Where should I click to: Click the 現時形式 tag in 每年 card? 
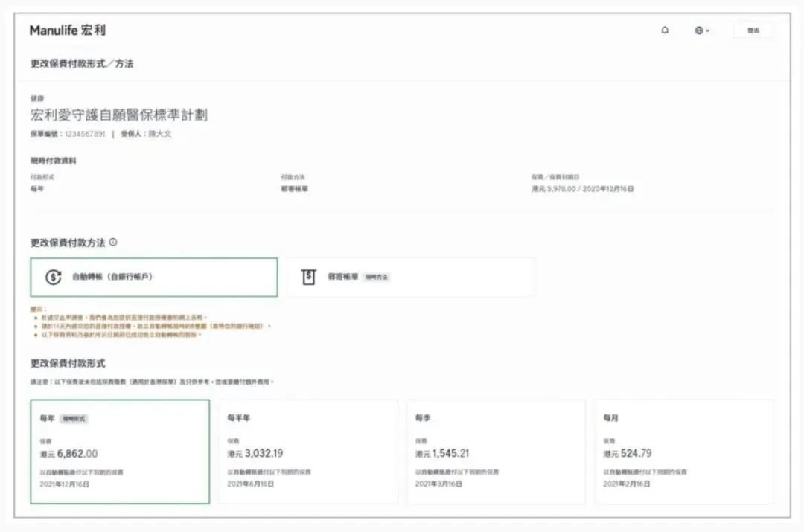pyautogui.click(x=74, y=419)
